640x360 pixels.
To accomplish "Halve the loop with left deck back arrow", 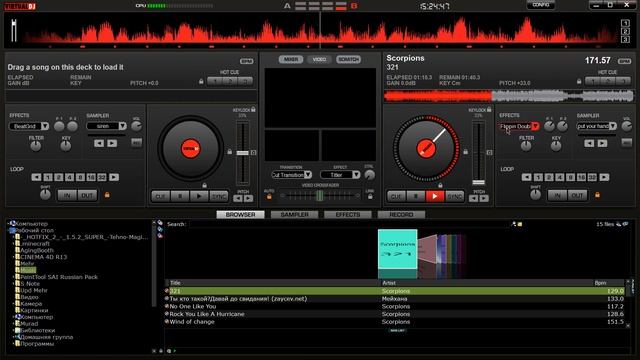I will [x=36, y=177].
